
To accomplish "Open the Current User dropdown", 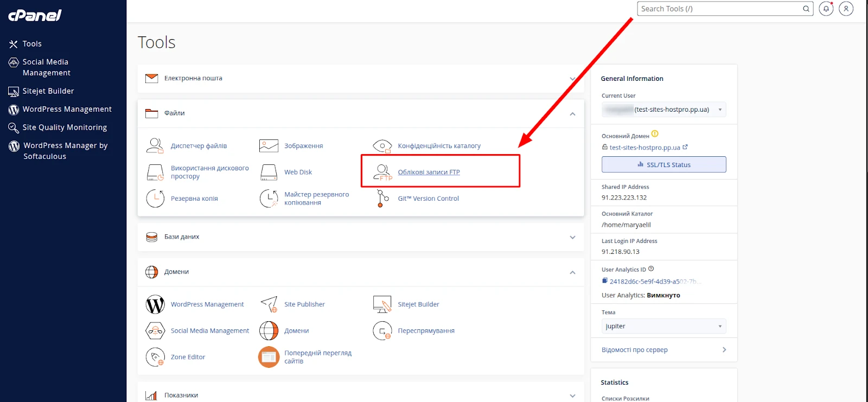I will click(663, 110).
